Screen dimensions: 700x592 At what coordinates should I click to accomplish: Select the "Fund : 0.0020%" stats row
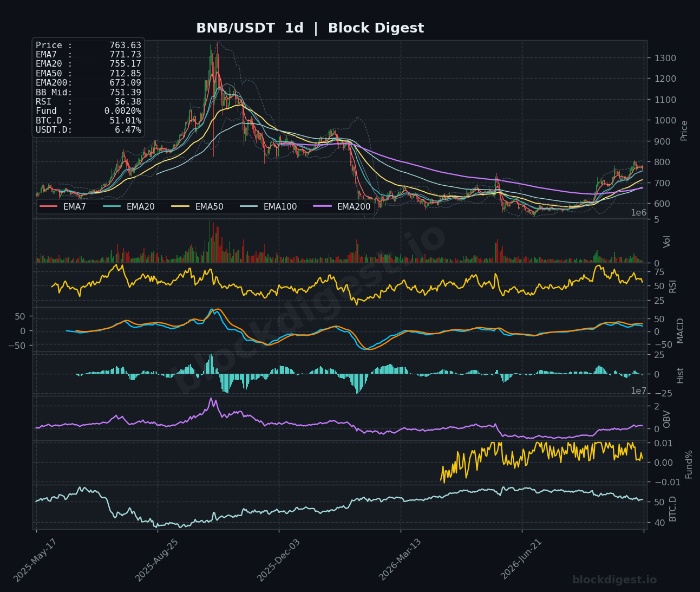coord(88,111)
